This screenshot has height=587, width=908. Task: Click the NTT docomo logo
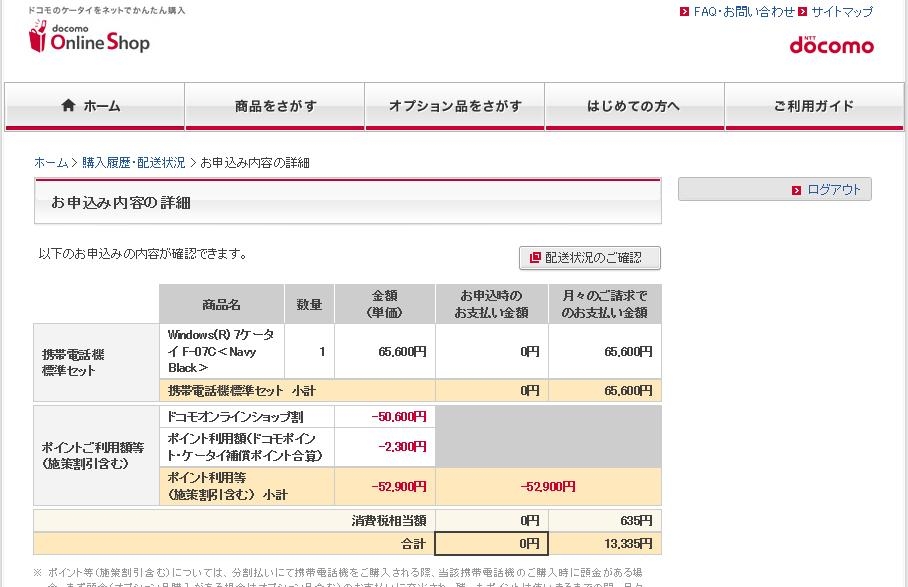[832, 45]
